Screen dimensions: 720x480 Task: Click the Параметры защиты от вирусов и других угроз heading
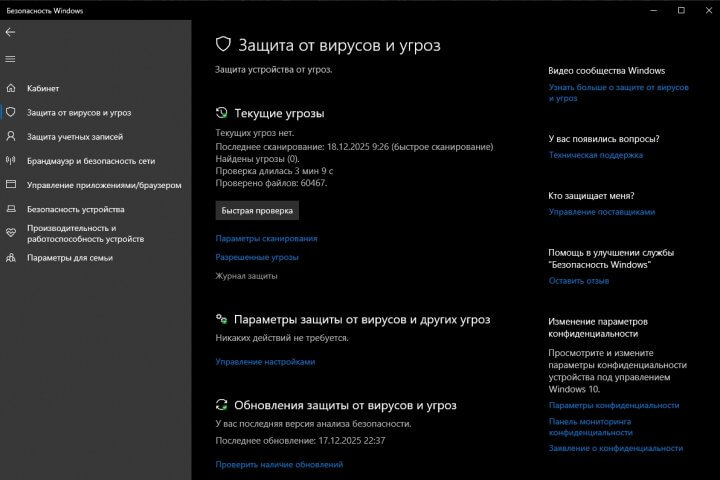pyautogui.click(x=362, y=320)
